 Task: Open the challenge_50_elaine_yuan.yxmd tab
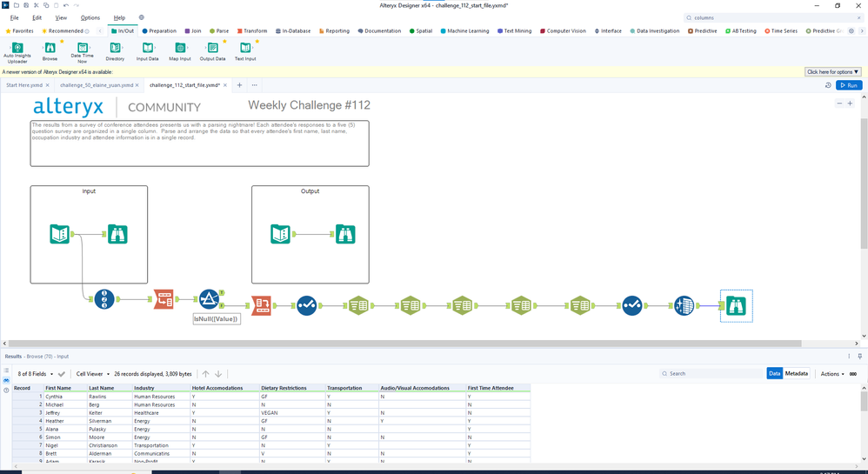(97, 85)
